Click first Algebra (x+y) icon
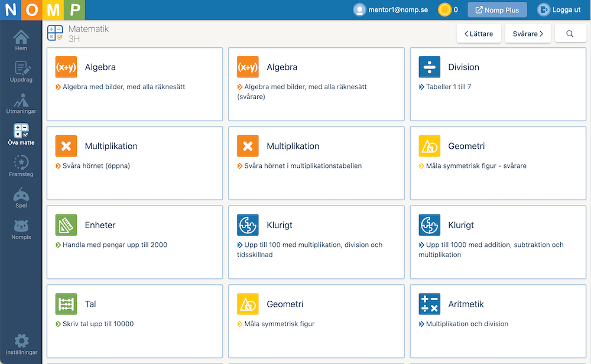 click(66, 67)
